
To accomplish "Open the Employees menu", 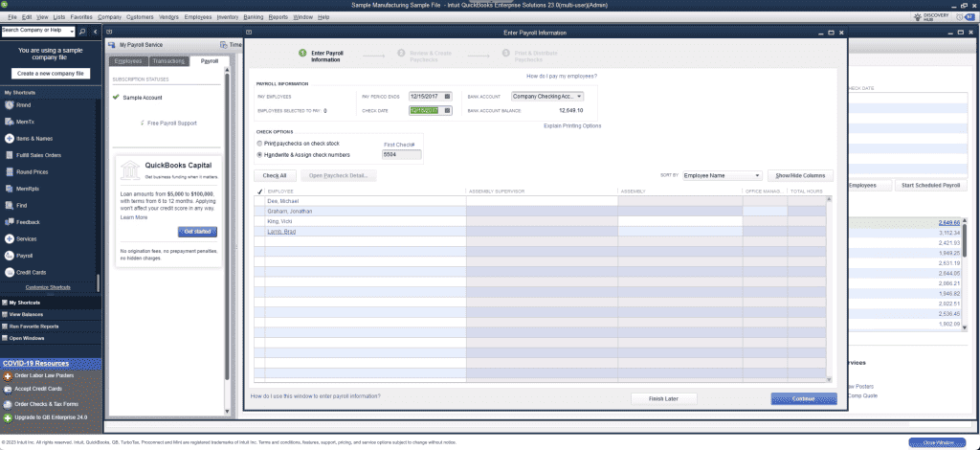I will 197,17.
